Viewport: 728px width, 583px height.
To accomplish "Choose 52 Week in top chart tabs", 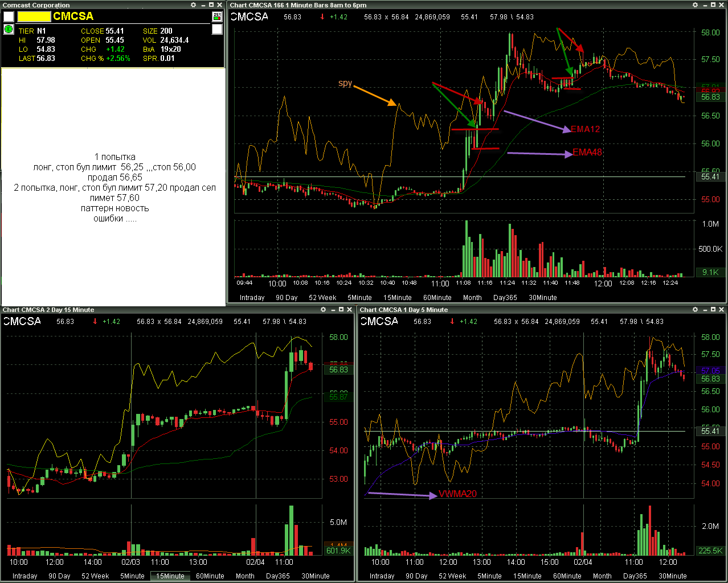I will coord(322,298).
